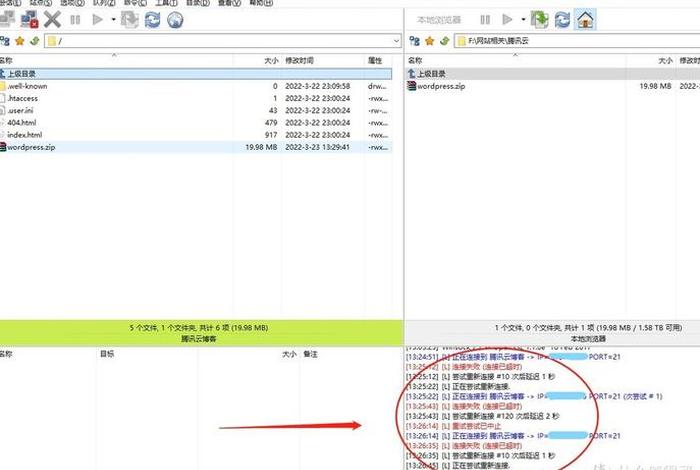This screenshot has height=470, width=700.
Task: Click the 2022-3-22 23:09:58 date cell
Action: 317,86
